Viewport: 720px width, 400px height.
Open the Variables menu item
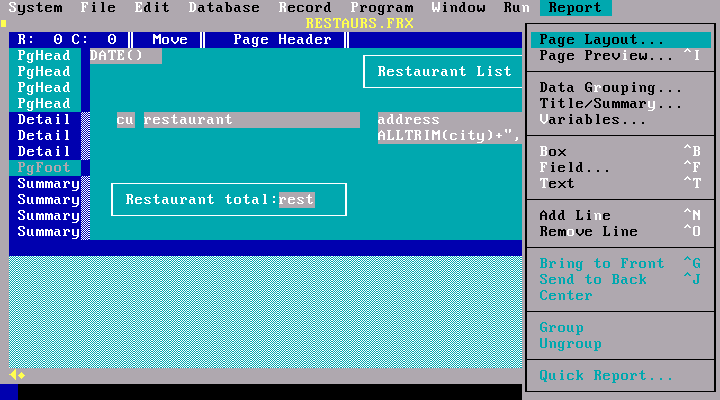pyautogui.click(x=592, y=120)
